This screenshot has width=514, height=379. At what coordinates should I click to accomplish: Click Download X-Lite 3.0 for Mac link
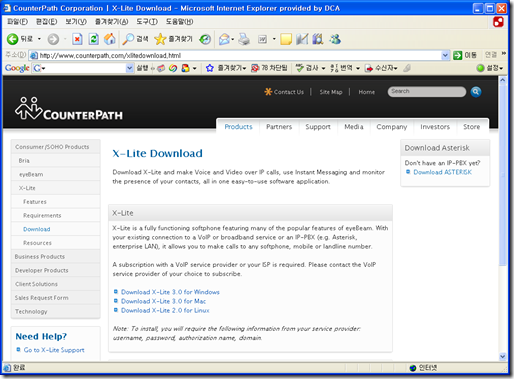(x=163, y=301)
